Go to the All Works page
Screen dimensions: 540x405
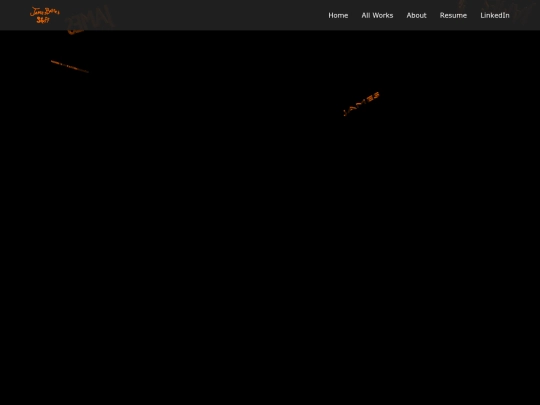[x=377, y=15]
